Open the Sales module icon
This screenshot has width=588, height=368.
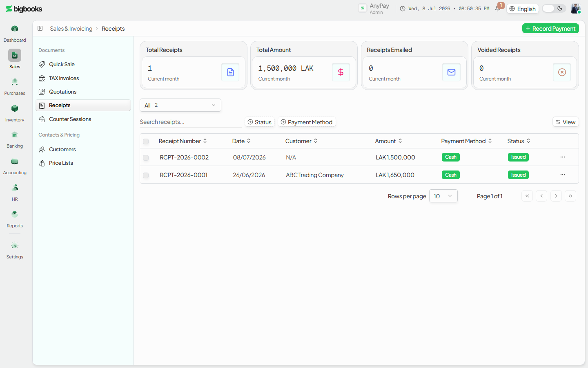(15, 55)
